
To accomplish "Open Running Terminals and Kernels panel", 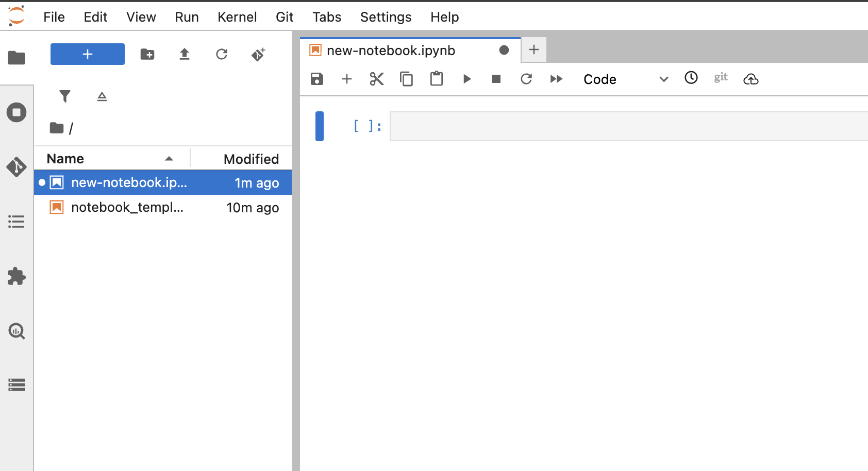I will (x=16, y=112).
